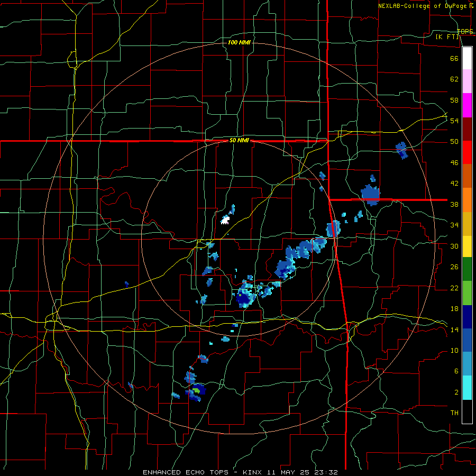Click the gold legend swatch
Image resolution: width=476 pixels, height=476 pixels.
click(467, 224)
